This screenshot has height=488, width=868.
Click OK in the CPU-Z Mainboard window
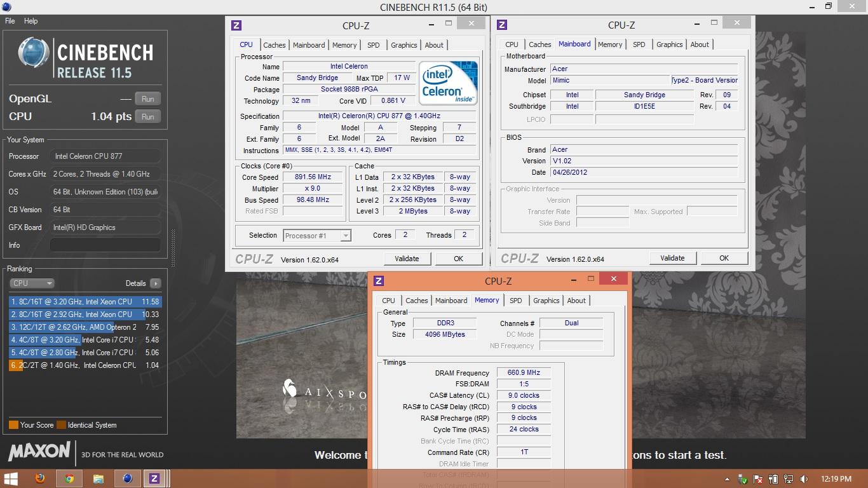(x=724, y=258)
